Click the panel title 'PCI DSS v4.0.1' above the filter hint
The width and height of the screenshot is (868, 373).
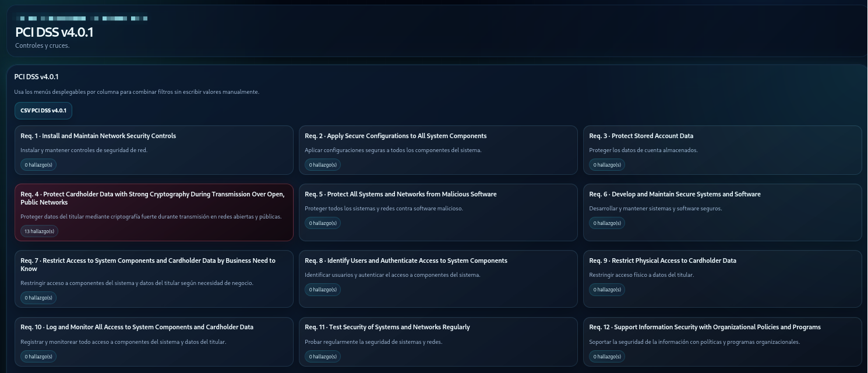click(36, 77)
